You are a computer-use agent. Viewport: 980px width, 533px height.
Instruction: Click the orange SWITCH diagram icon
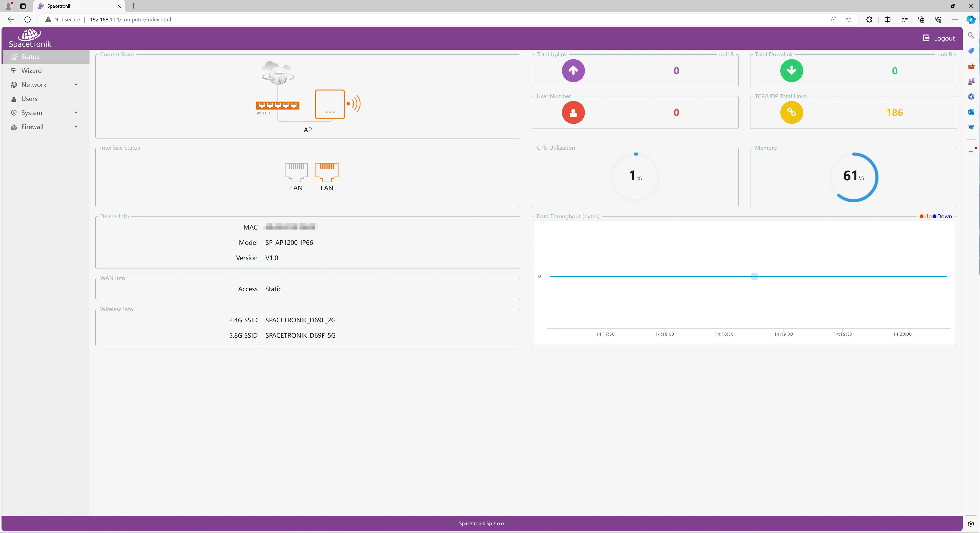pos(277,105)
